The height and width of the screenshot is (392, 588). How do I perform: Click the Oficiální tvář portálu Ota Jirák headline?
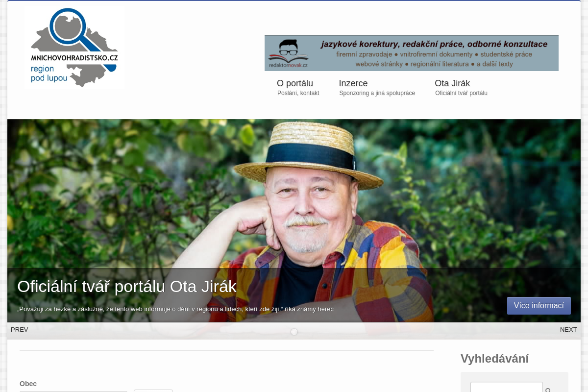pos(127,287)
